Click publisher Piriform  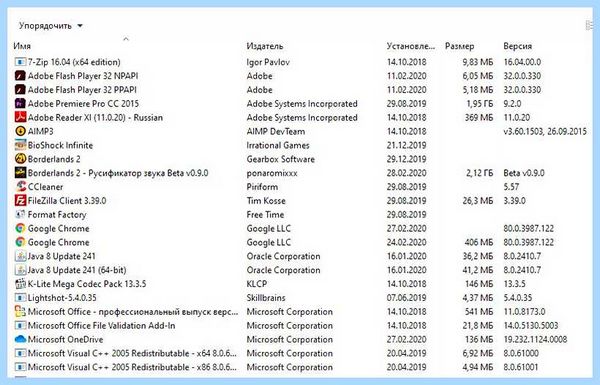click(x=262, y=187)
